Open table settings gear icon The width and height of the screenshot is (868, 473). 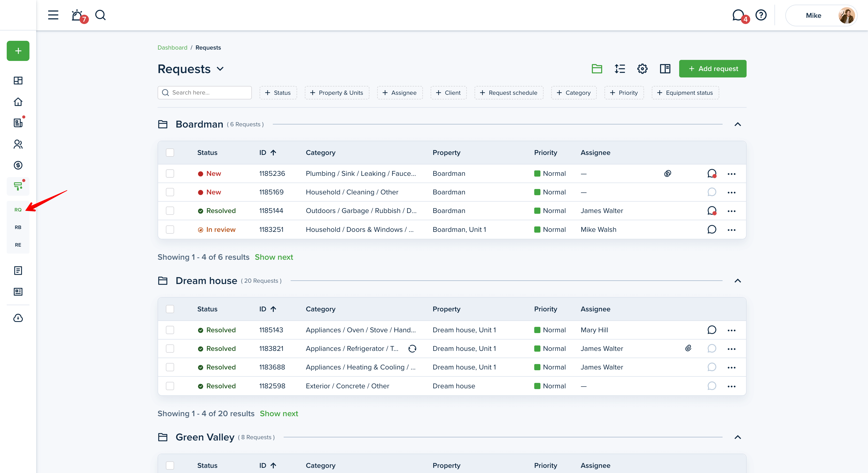pos(642,69)
